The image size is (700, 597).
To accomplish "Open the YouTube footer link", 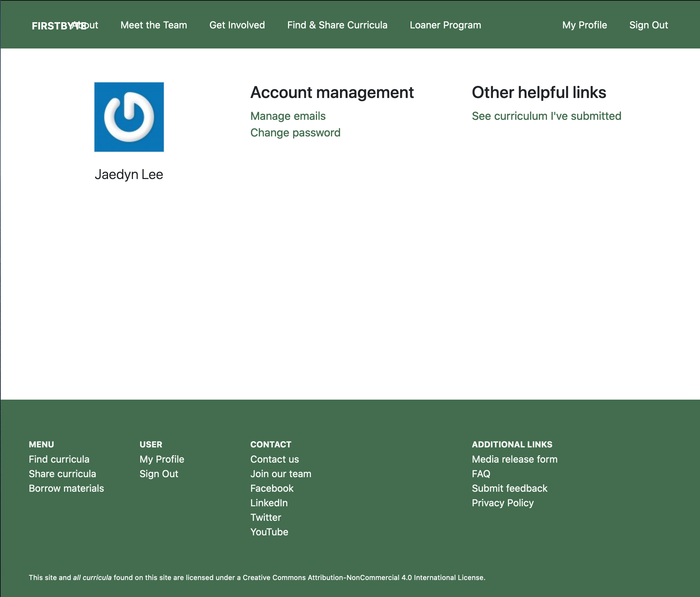I will [269, 532].
